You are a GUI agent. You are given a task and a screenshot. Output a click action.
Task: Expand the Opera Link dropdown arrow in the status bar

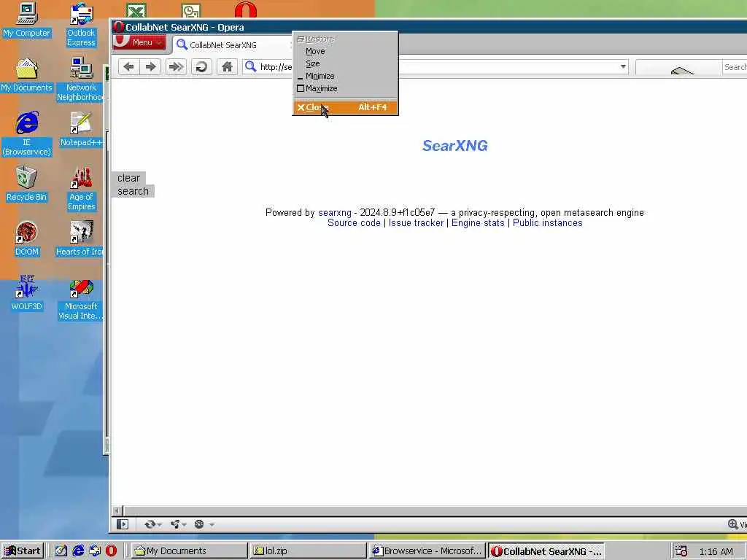(160, 525)
